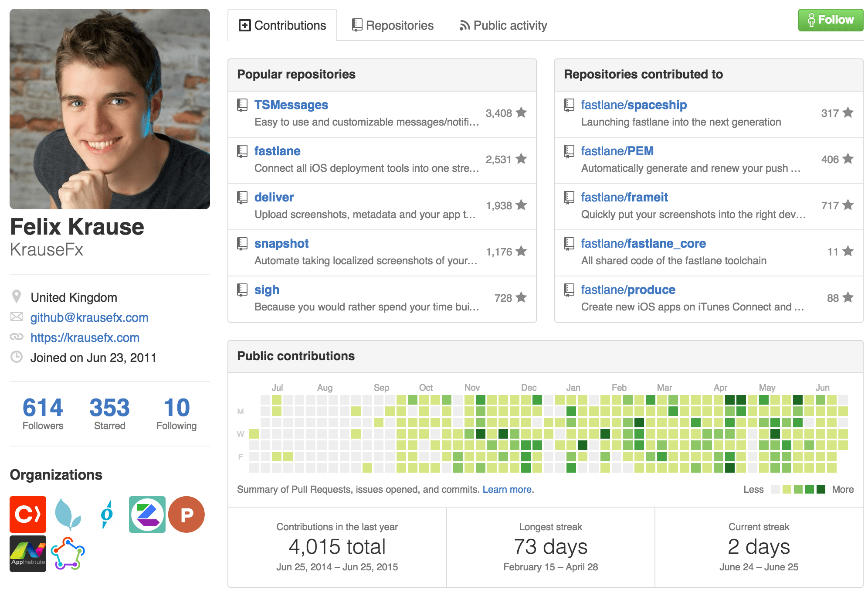Click the 'February 15 – April 28' date range

551,567
